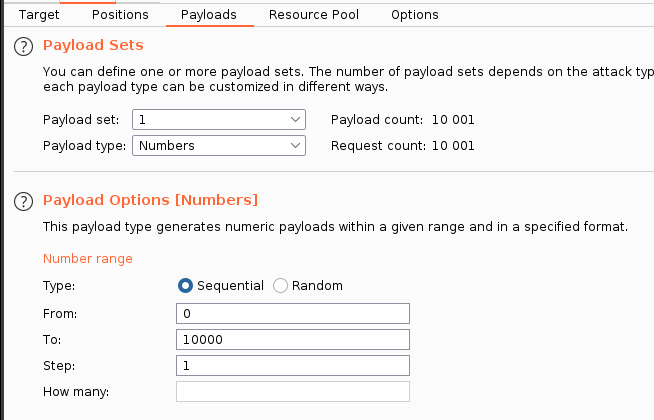Image resolution: width=654 pixels, height=420 pixels.
Task: Open the Payload set dropdown
Action: [218, 120]
